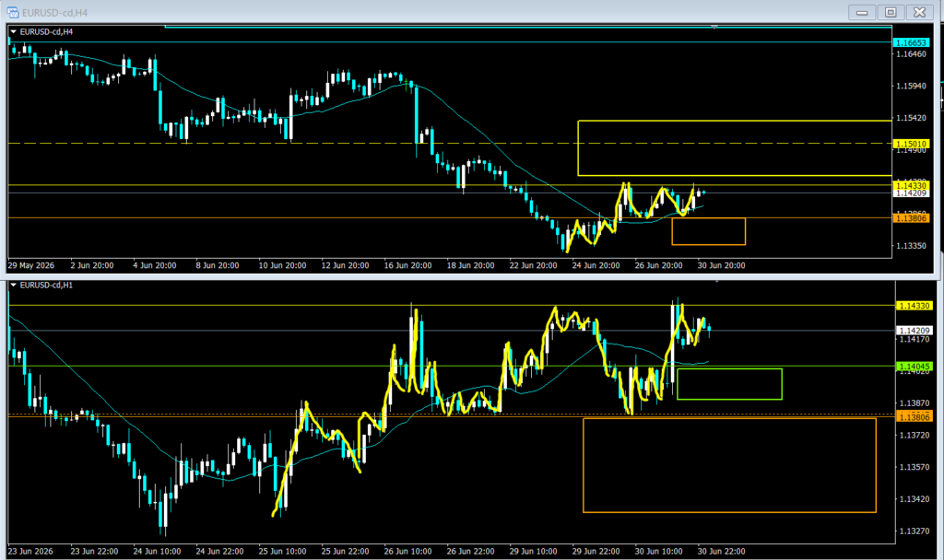Click the 30 Jun 10:00 time label
944x560 pixels.
tap(658, 551)
